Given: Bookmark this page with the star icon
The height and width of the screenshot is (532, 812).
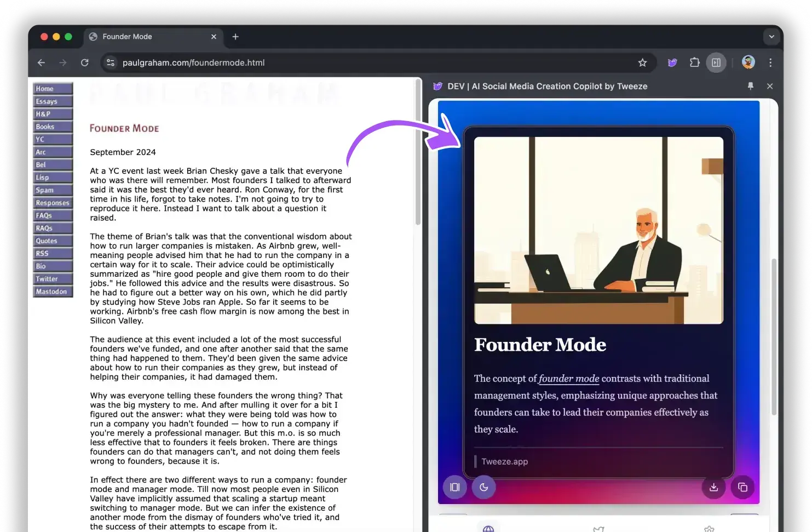Looking at the screenshot, I should (x=642, y=62).
